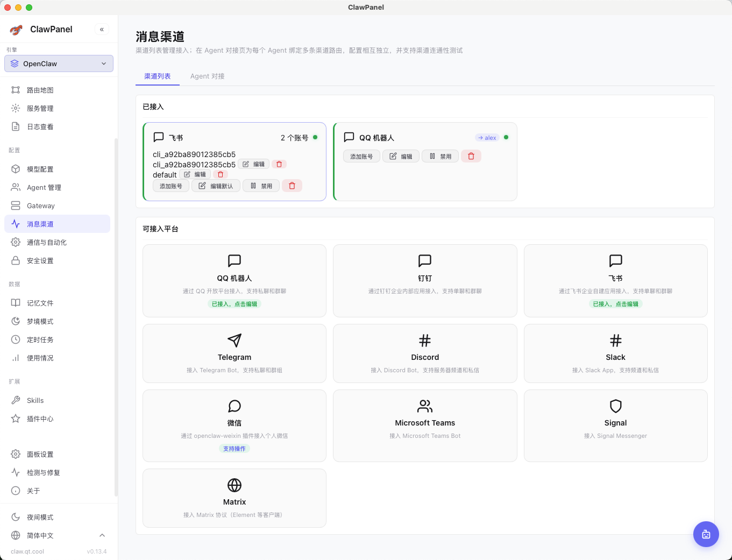Toggle 夜间模式 night mode
Viewport: 732px width, 560px height.
(40, 517)
